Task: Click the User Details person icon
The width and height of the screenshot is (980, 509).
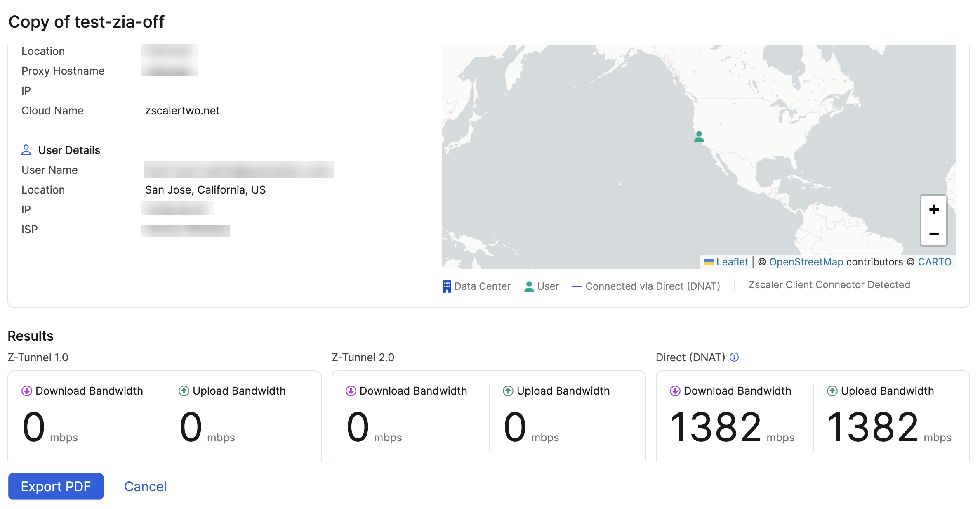Action: [x=26, y=149]
